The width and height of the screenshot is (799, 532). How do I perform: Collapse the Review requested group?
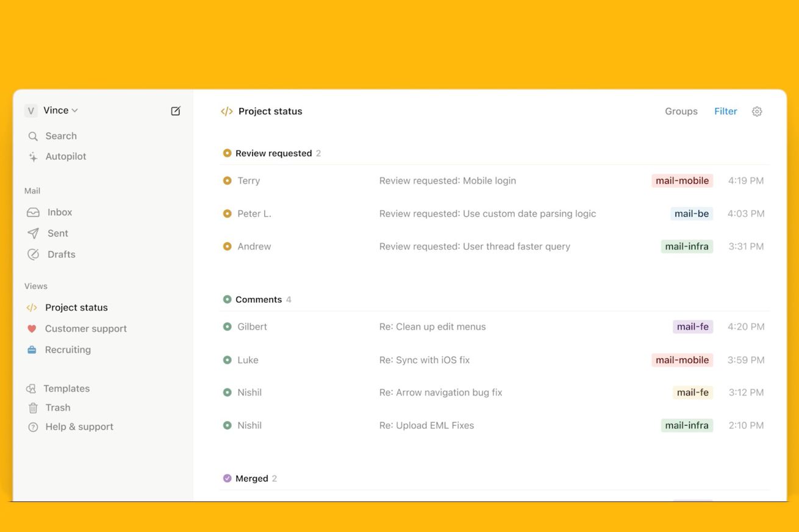(x=273, y=154)
